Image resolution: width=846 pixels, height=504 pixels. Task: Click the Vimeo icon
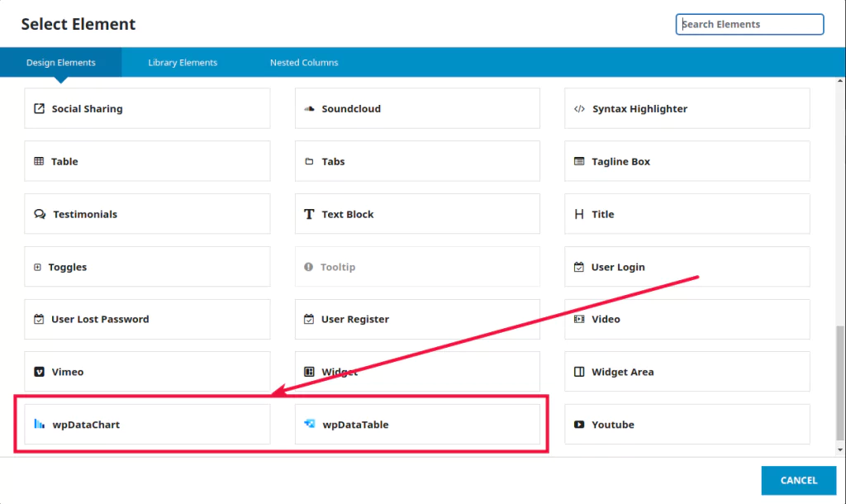point(39,372)
